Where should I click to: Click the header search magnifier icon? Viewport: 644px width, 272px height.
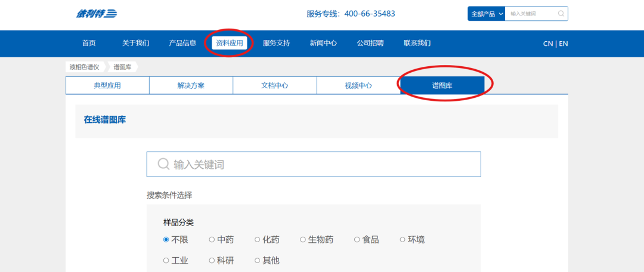tap(561, 14)
